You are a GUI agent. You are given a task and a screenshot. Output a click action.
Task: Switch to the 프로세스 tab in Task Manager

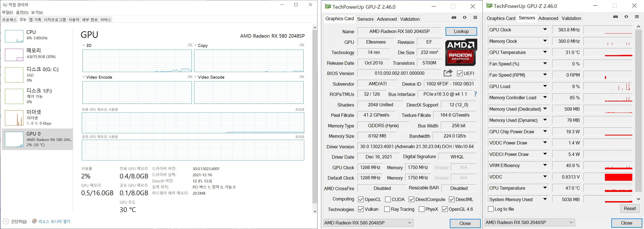coord(9,19)
